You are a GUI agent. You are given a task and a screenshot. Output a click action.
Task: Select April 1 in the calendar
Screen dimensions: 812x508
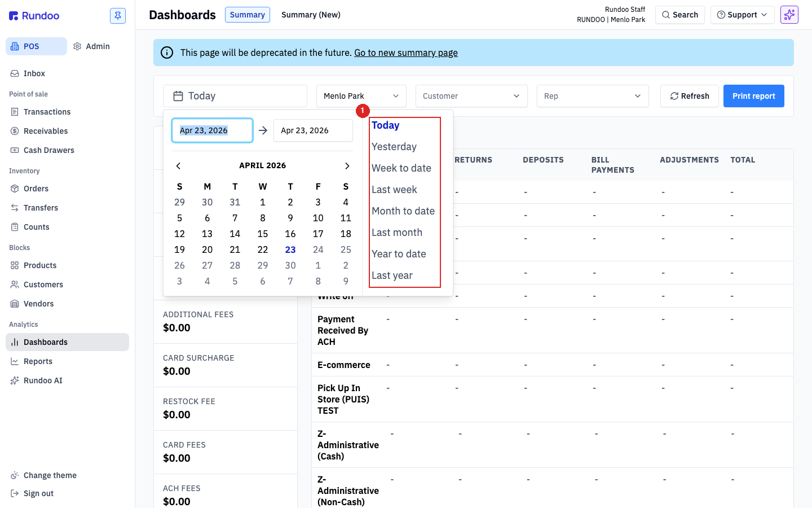(263, 202)
